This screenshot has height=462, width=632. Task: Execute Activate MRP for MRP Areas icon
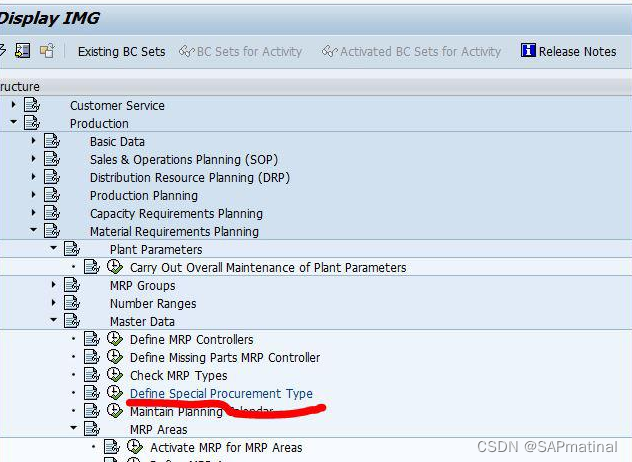(x=135, y=446)
